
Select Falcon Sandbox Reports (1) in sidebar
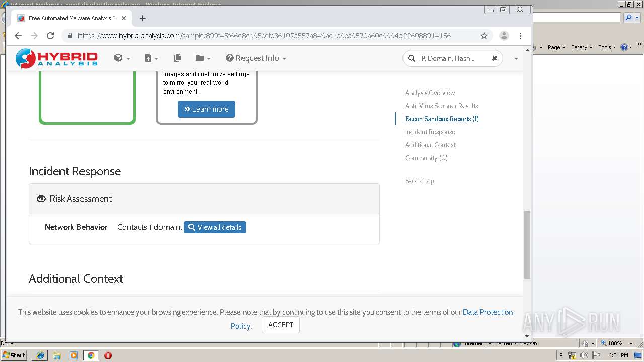pos(442,119)
